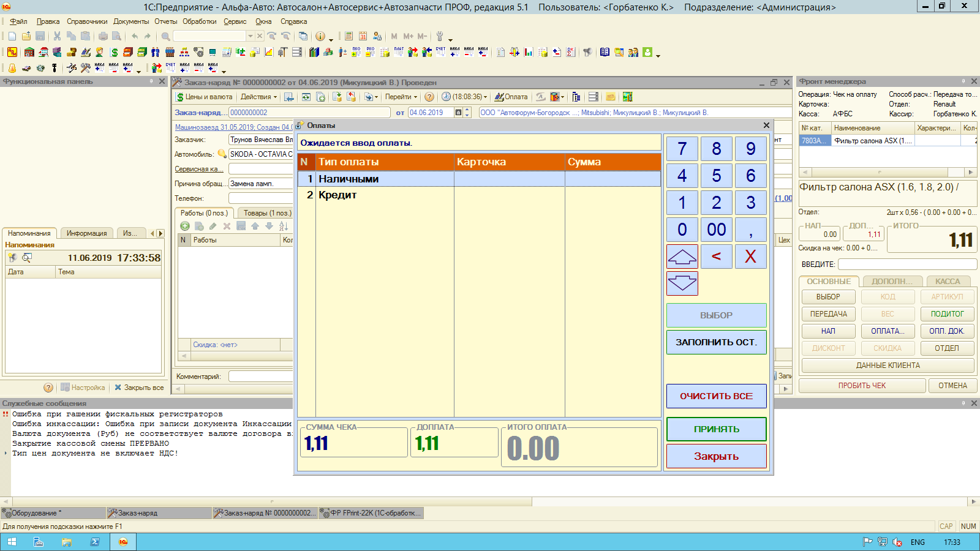Click the Оплата toolbar button
980x551 pixels.
coord(511,97)
